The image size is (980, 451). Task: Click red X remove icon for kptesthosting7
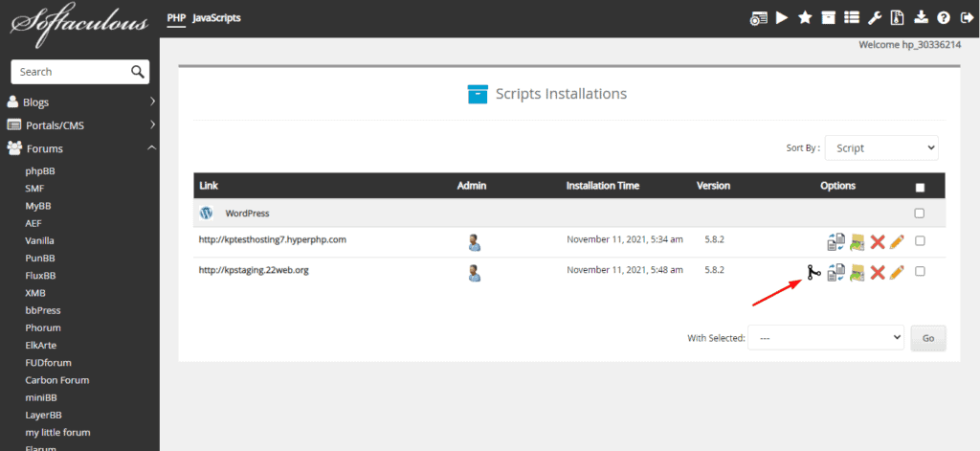click(x=878, y=241)
